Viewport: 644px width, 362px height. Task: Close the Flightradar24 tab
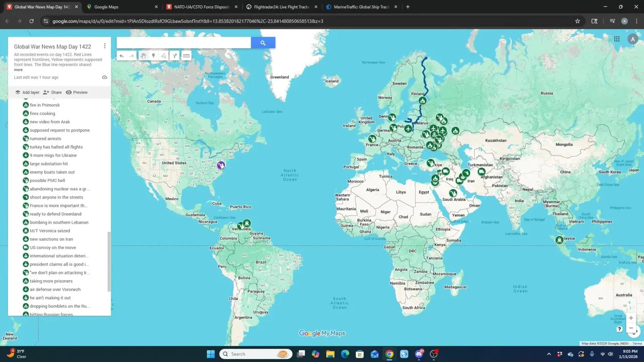316,7
